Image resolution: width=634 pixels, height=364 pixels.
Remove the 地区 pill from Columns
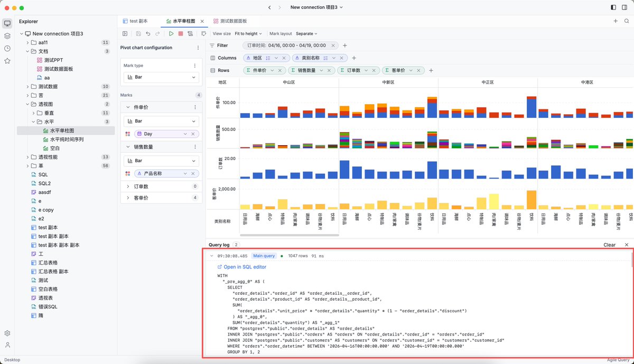(284, 58)
